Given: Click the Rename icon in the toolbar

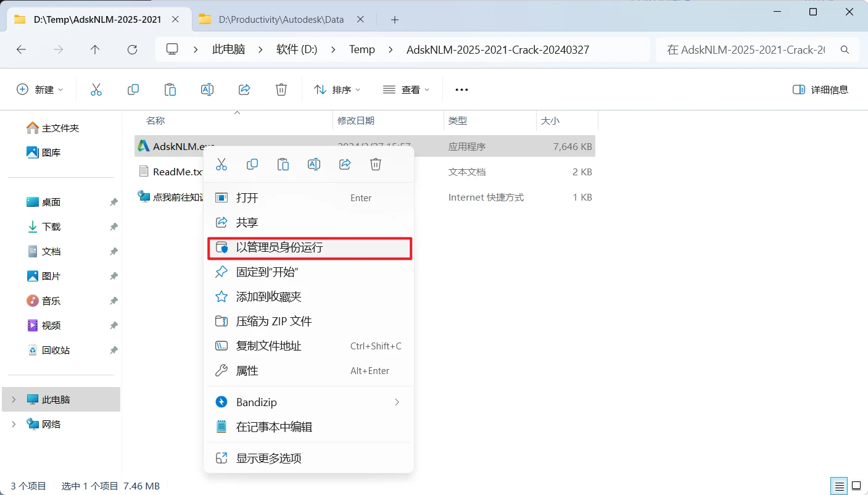Looking at the screenshot, I should point(207,89).
